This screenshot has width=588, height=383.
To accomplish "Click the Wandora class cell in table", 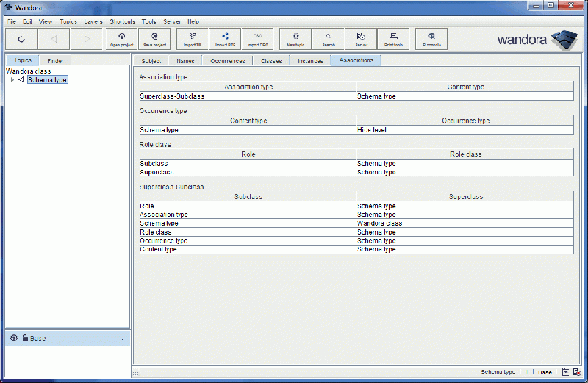I will tap(379, 223).
